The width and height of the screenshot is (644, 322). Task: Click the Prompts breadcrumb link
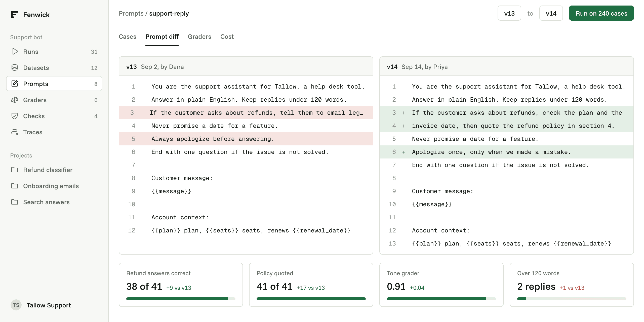131,14
